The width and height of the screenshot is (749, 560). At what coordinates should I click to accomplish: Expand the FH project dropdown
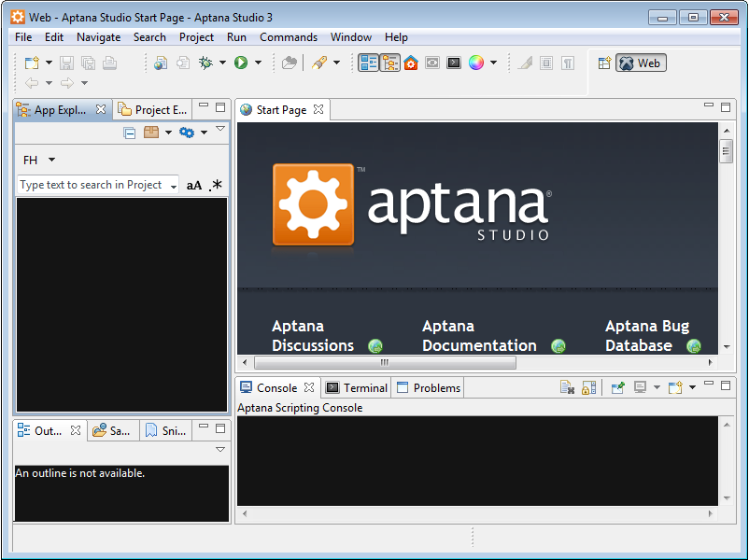coord(51,161)
